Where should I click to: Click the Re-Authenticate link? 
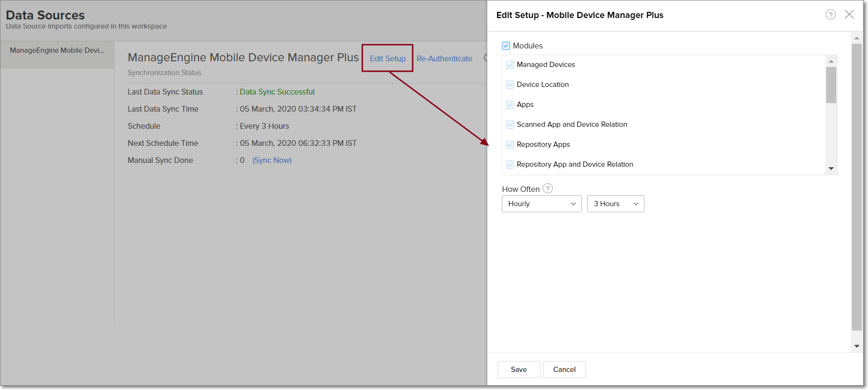pyautogui.click(x=444, y=58)
